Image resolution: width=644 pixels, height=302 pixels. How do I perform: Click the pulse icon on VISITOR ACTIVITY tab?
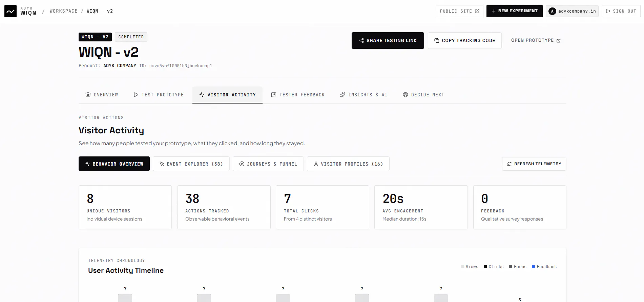[x=202, y=95]
